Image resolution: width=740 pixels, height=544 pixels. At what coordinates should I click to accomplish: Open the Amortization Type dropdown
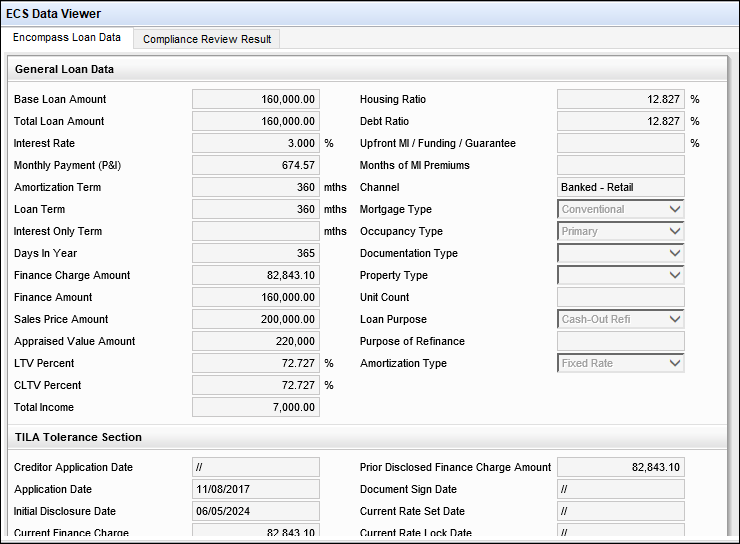point(621,363)
